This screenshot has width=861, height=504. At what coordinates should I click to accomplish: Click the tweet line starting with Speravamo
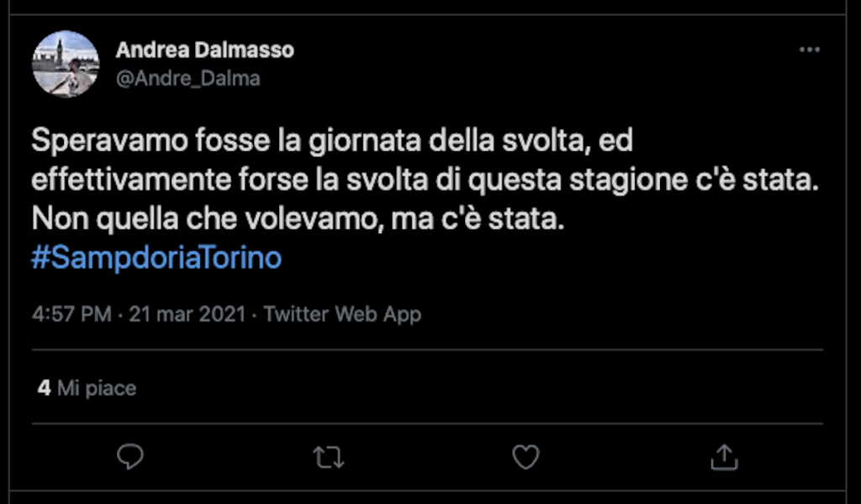tap(331, 141)
